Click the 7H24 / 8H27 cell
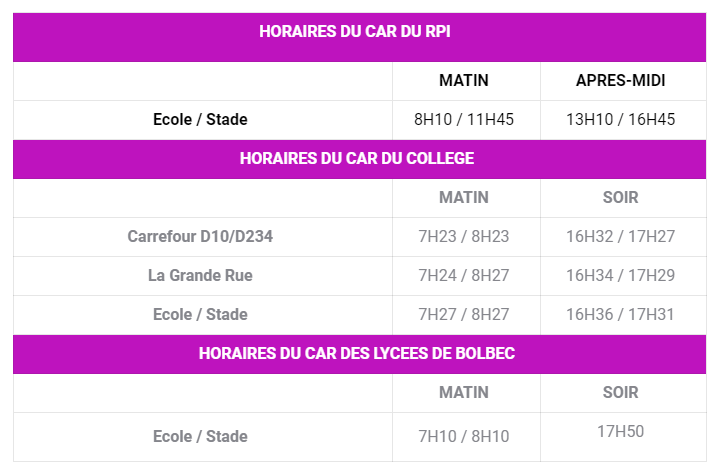 464,276
